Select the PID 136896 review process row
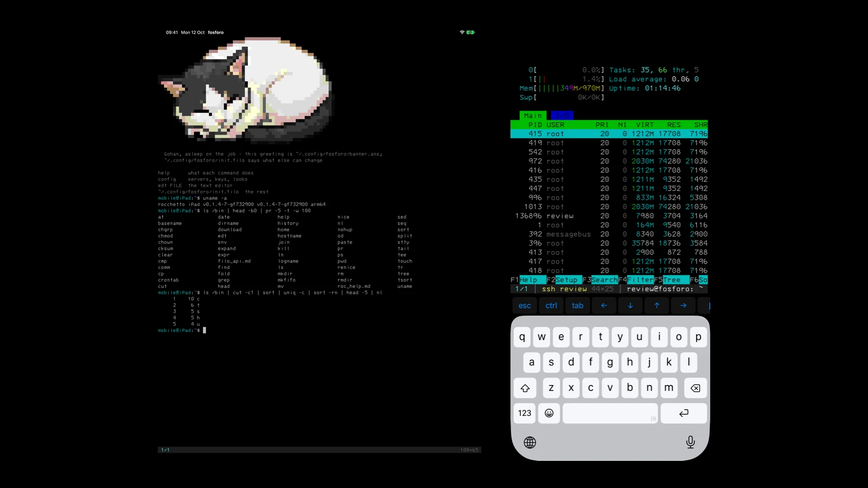 (609, 216)
